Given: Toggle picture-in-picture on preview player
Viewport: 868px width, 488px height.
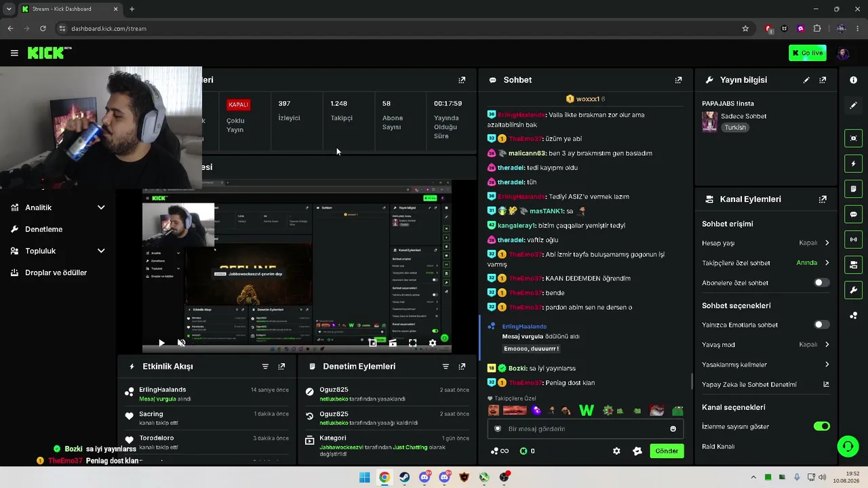Looking at the screenshot, I should coord(372,343).
